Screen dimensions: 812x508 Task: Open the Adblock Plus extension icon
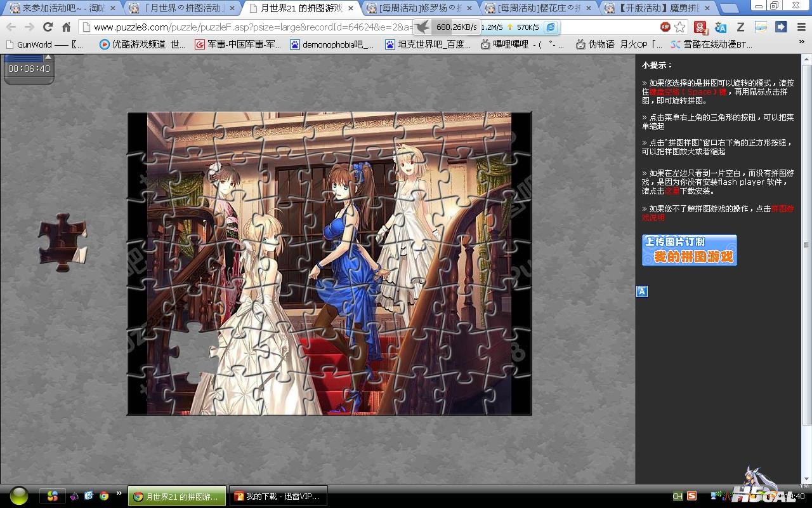tap(665, 27)
